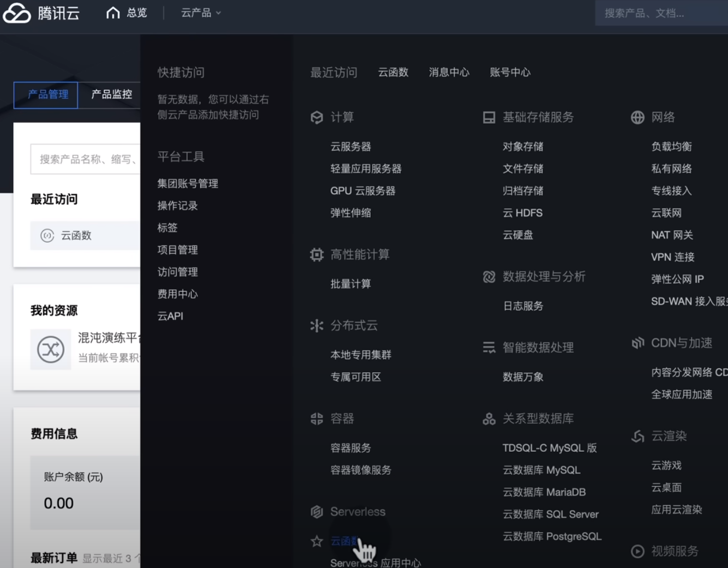Open 云函数 under 最近访问 on left panel
728x568 pixels.
tap(86, 236)
